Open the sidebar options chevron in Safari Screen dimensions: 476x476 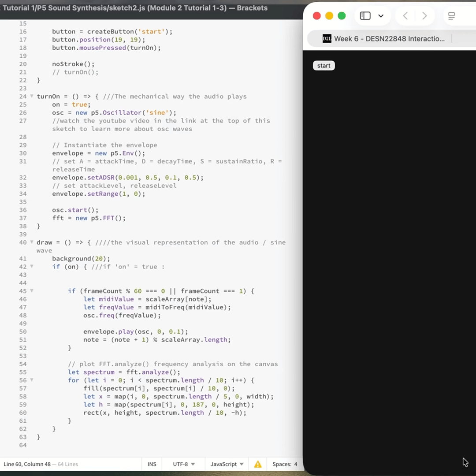point(381,16)
